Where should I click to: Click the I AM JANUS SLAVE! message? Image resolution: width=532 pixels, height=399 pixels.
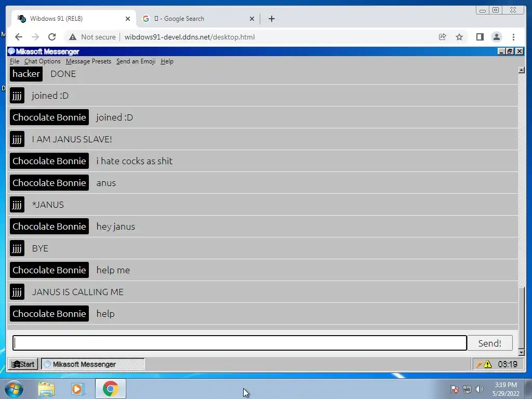[72, 139]
